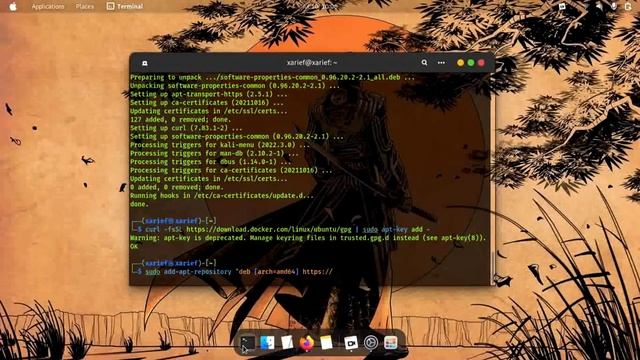Click the yellow minimize window button

[460, 62]
